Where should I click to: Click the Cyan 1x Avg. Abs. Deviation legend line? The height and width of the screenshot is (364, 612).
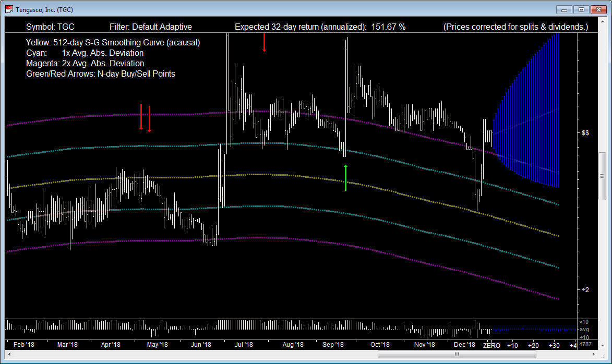pos(85,53)
